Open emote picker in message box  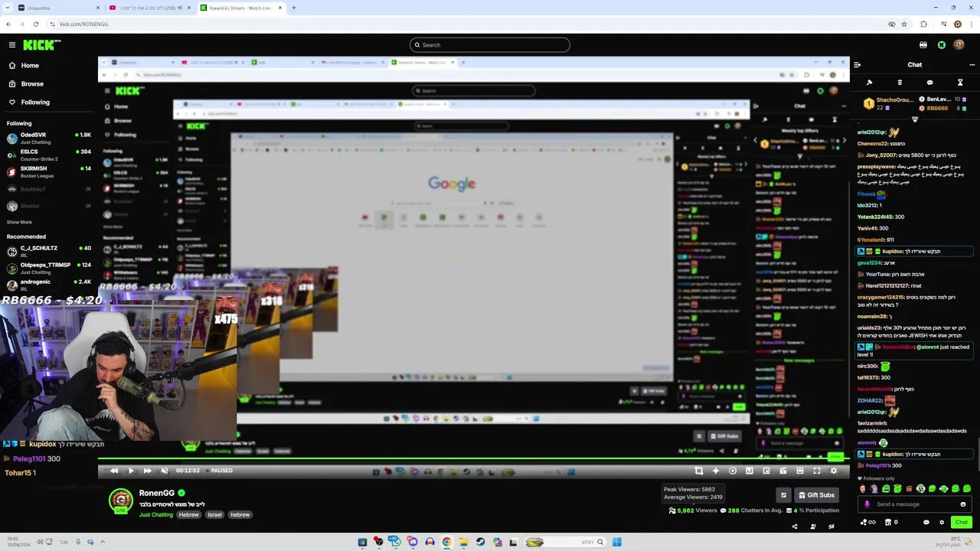pyautogui.click(x=963, y=504)
